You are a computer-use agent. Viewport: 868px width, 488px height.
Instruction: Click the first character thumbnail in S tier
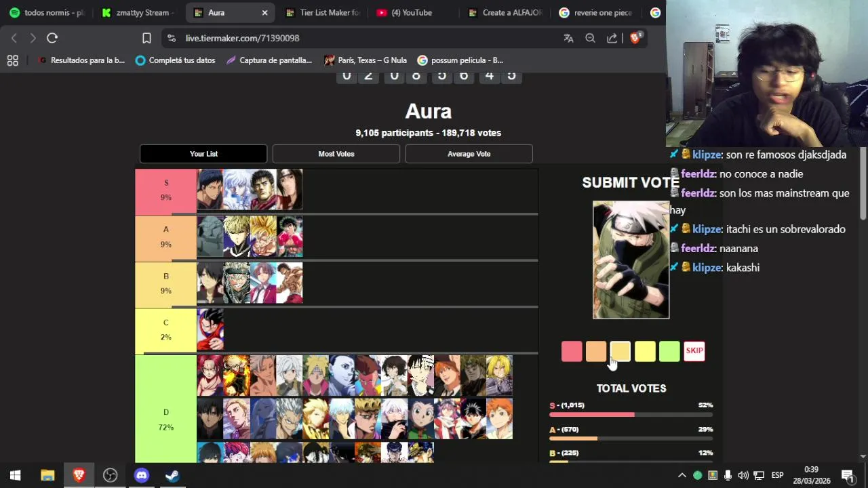coord(210,190)
